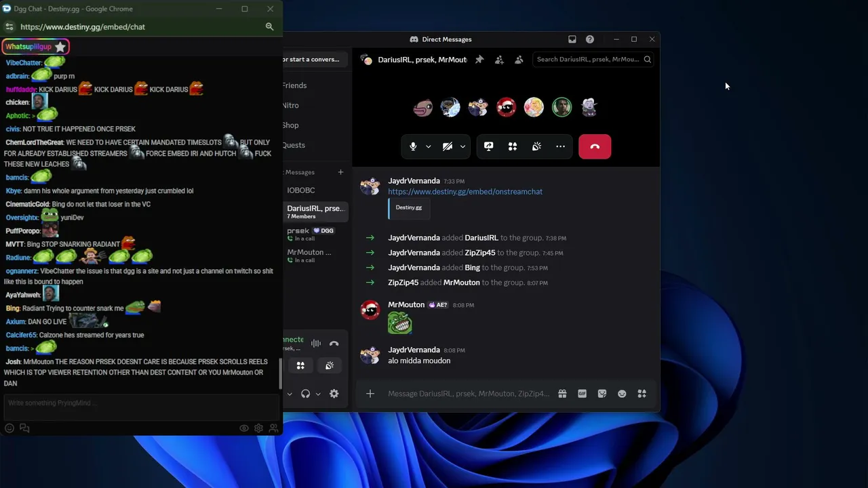The image size is (868, 488).
Task: Open Discord user settings gear
Action: pyautogui.click(x=334, y=394)
